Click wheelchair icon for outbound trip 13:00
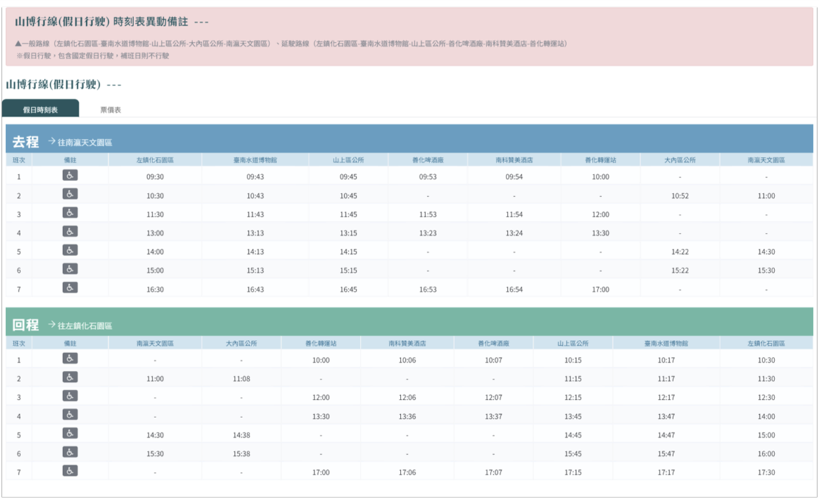The width and height of the screenshot is (819, 504). pos(70,232)
